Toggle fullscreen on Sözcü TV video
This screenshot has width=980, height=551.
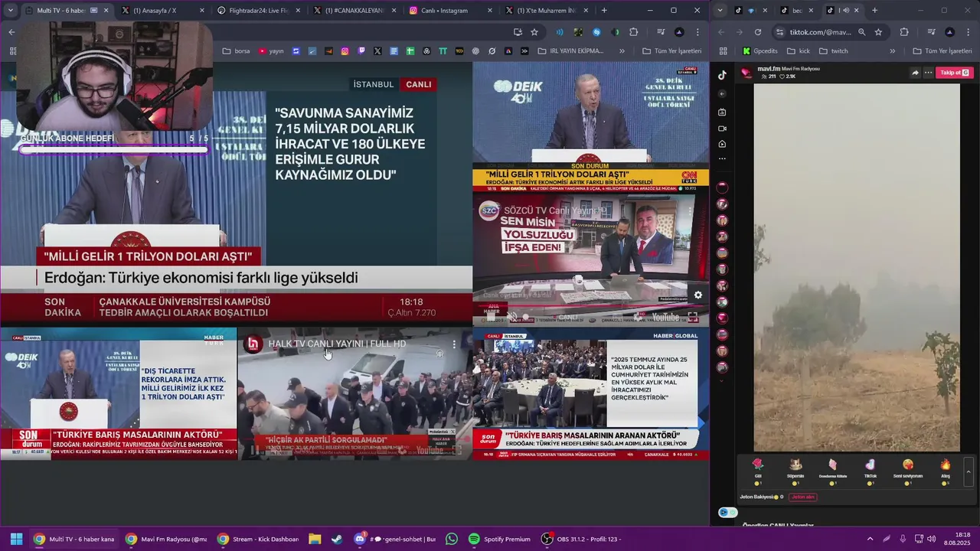[692, 316]
